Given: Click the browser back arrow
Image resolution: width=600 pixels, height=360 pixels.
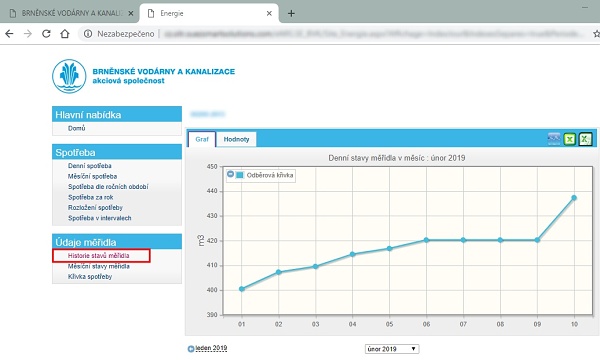Looking at the screenshot, I should tap(9, 34).
